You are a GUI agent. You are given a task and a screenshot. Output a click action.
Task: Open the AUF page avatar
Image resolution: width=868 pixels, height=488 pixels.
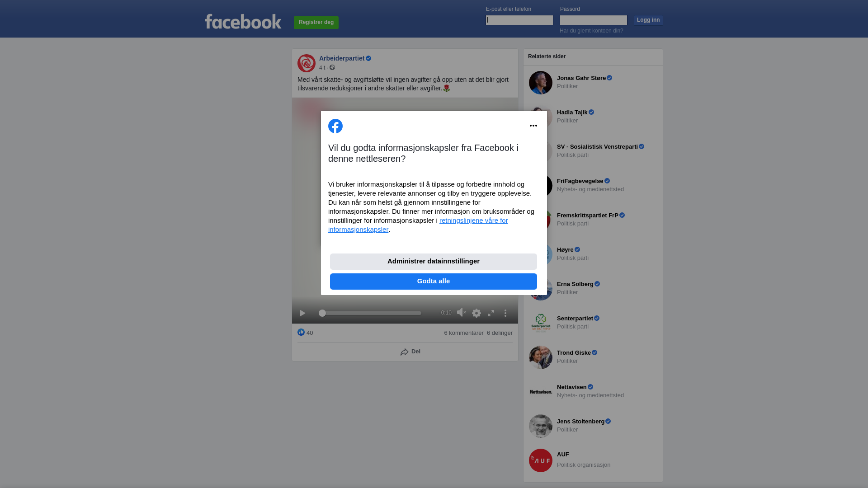click(x=541, y=460)
